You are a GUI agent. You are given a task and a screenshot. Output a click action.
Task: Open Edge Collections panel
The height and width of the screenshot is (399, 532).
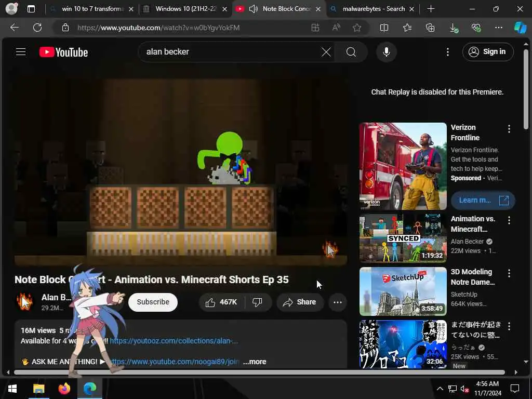click(430, 28)
